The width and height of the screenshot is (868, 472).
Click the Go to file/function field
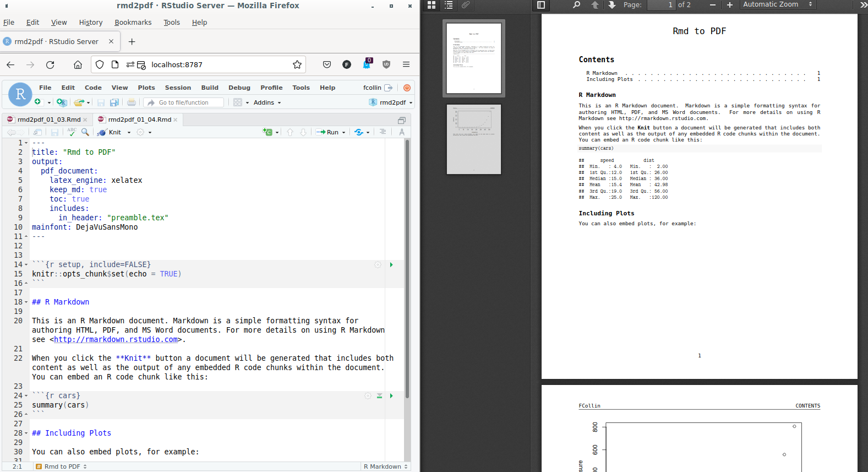pos(184,102)
